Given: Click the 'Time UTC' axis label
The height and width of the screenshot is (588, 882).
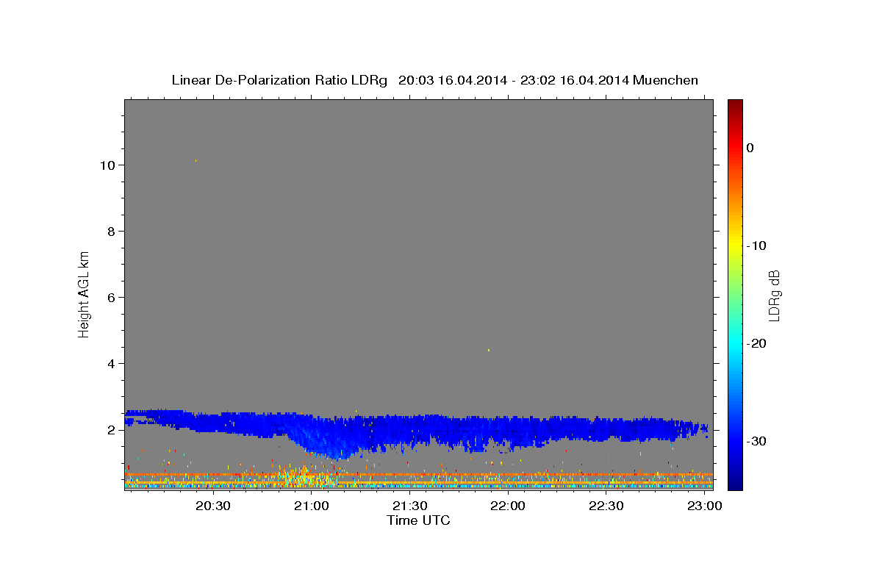Looking at the screenshot, I should coord(418,520).
